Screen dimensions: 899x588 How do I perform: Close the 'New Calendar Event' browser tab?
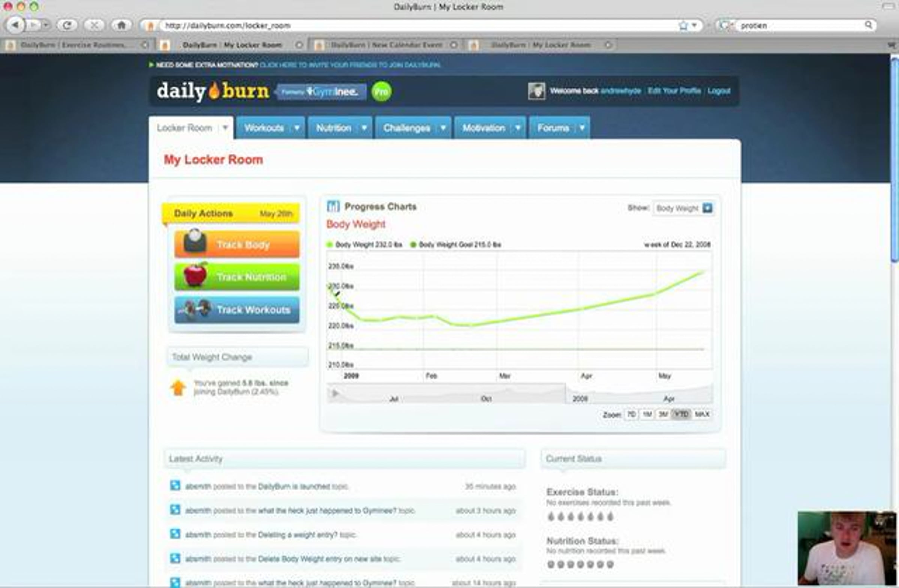pyautogui.click(x=454, y=45)
